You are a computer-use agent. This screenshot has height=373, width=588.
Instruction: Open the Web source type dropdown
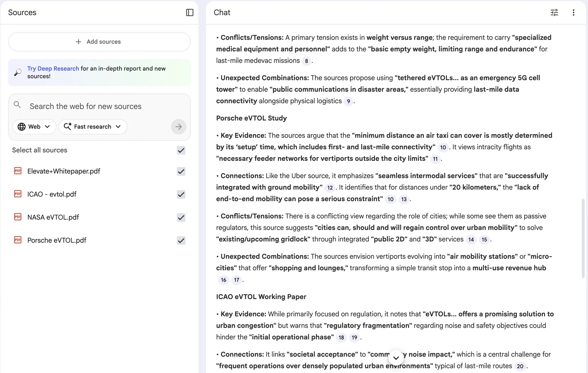(x=34, y=126)
